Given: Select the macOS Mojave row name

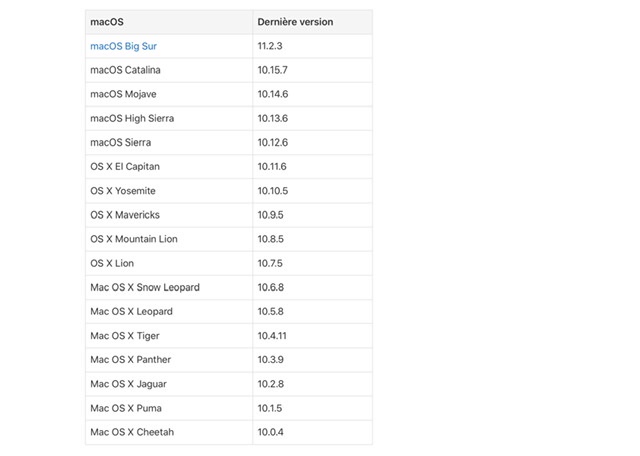Looking at the screenshot, I should (123, 94).
